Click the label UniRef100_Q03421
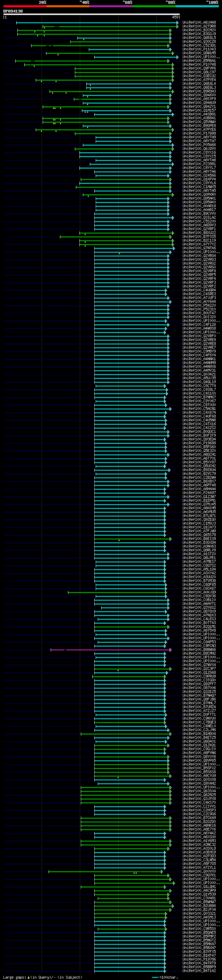Viewport: 222px width, 980px height. point(199,374)
